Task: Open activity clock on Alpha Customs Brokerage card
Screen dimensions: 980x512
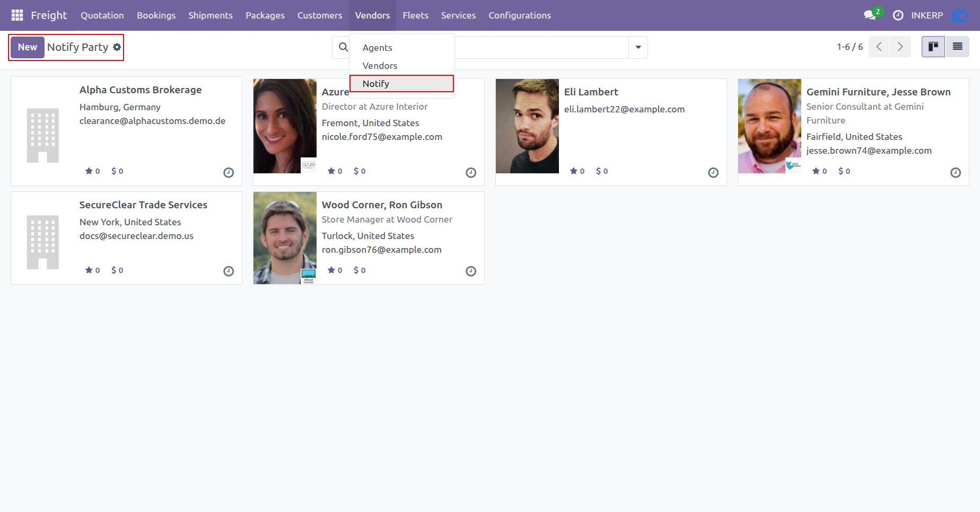Action: click(229, 172)
